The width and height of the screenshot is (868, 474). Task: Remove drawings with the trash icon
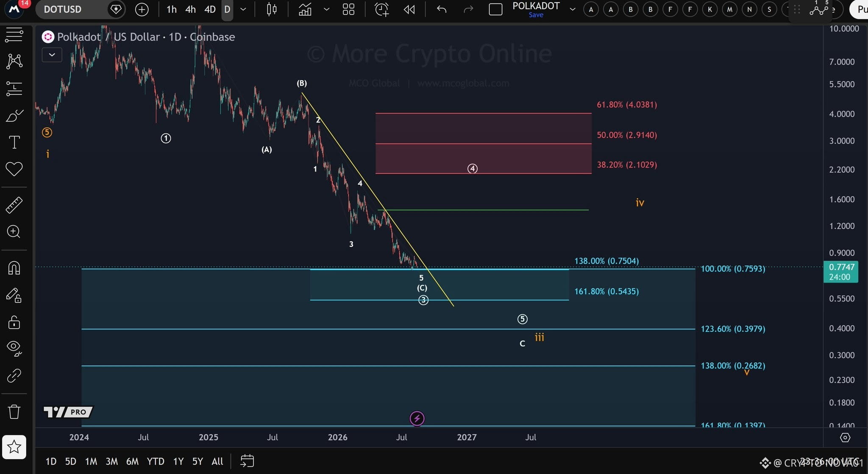click(x=14, y=412)
